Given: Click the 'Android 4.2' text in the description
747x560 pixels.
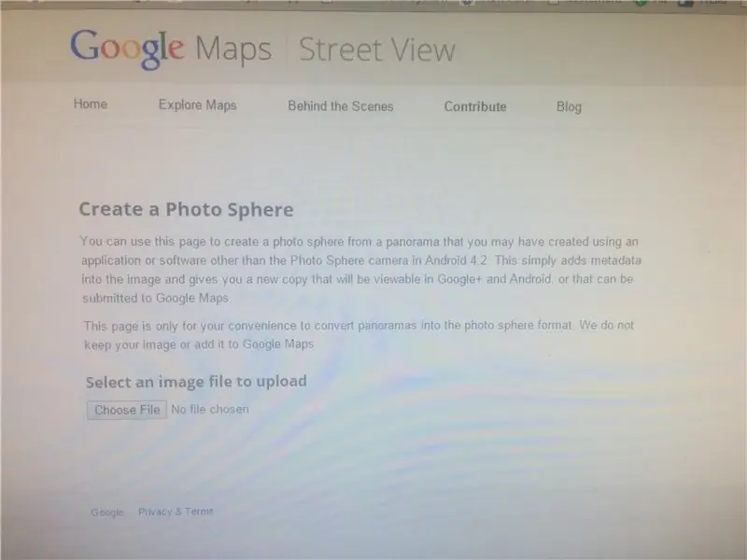Looking at the screenshot, I should 456,260.
